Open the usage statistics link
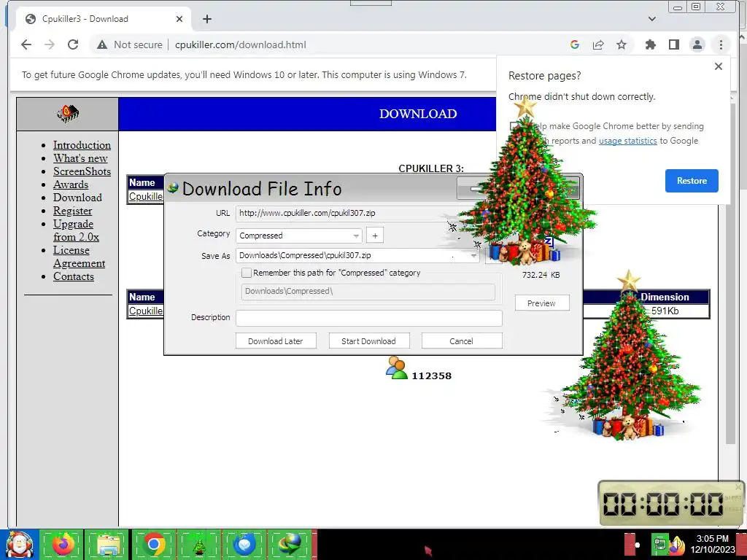The height and width of the screenshot is (560, 747). pos(627,141)
